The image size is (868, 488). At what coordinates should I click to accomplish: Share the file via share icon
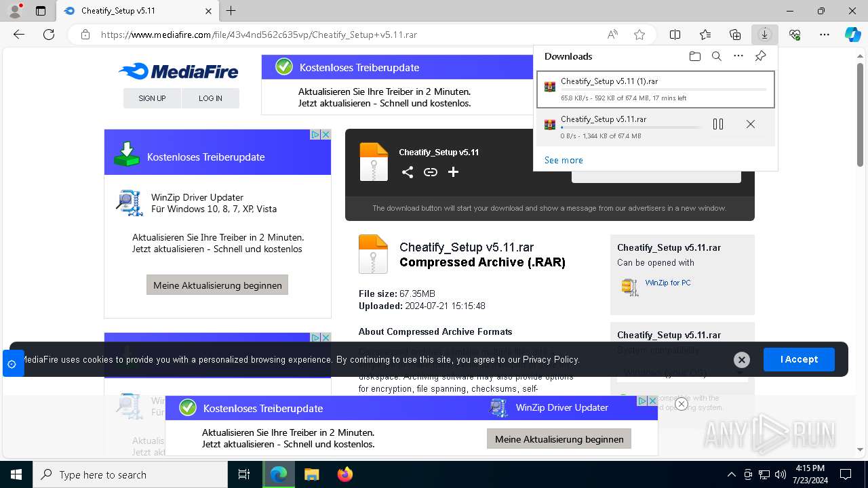[x=407, y=172]
